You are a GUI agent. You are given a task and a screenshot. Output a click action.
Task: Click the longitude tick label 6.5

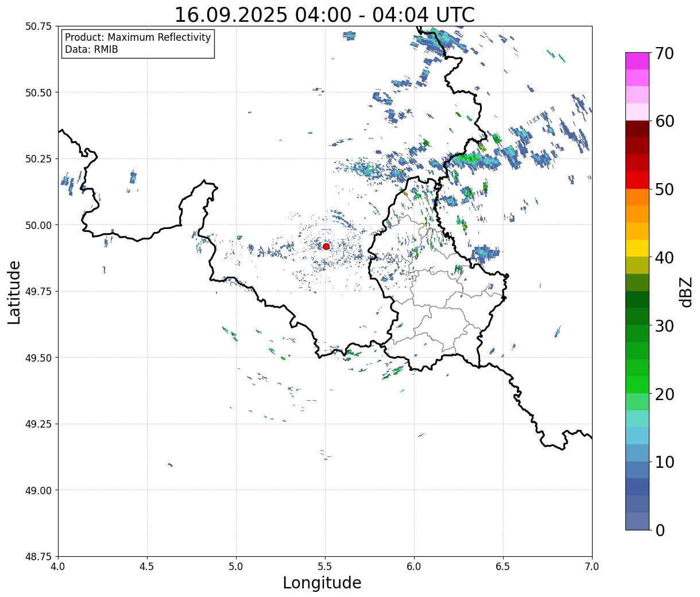click(503, 567)
